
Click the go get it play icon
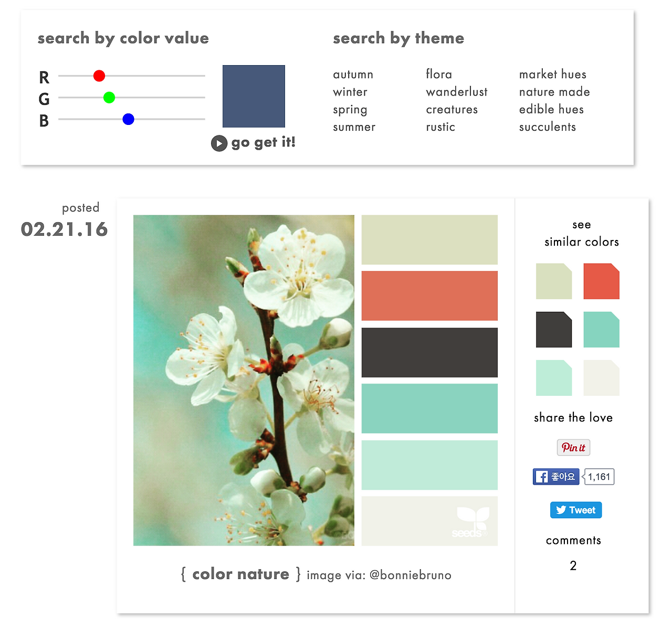click(219, 143)
